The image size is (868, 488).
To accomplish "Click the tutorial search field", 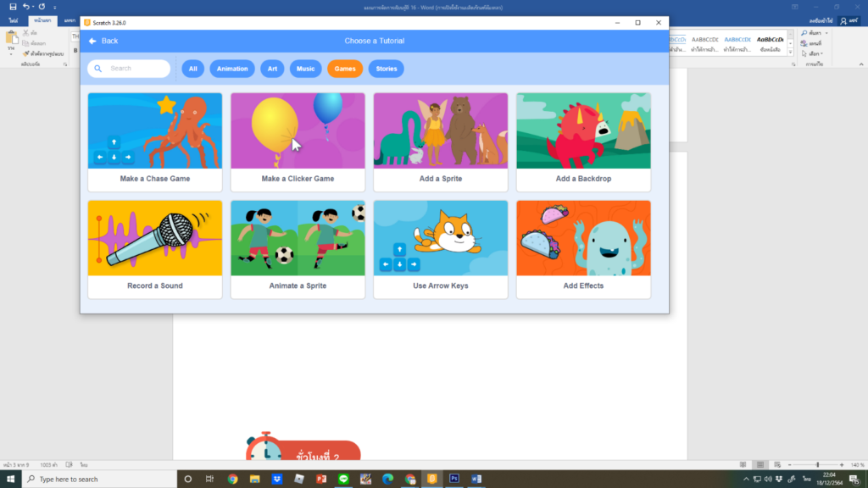I will coord(136,69).
